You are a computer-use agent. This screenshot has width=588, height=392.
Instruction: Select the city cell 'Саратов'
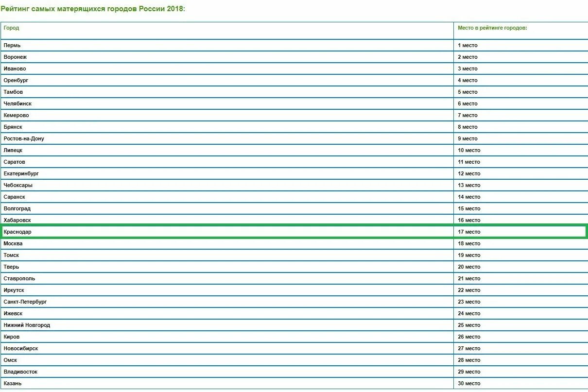coord(227,162)
